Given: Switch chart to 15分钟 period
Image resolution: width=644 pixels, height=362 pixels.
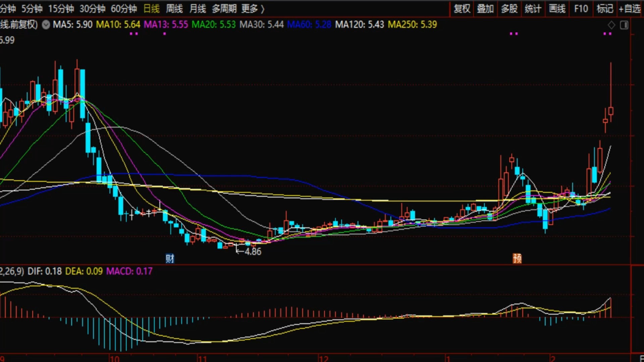Looking at the screenshot, I should [x=61, y=9].
